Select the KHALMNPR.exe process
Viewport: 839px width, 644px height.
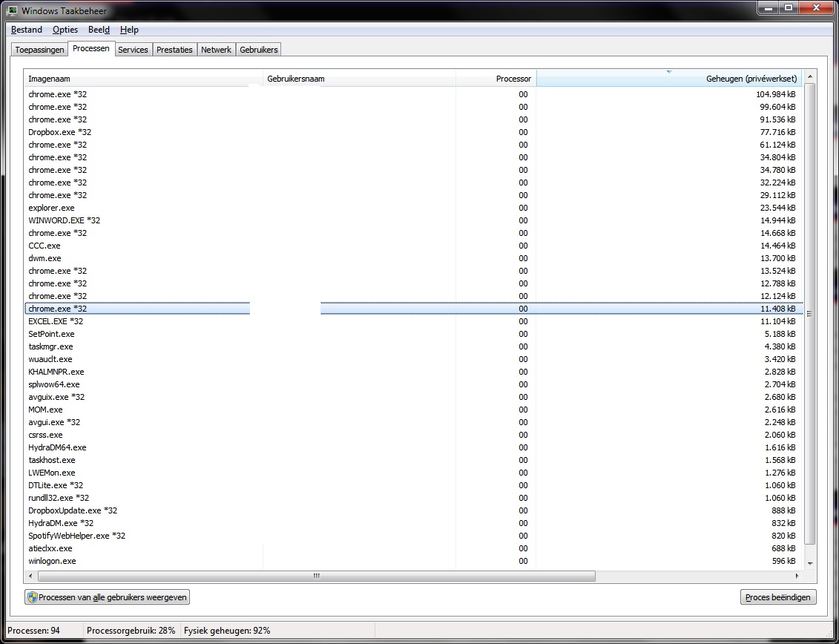pos(413,372)
